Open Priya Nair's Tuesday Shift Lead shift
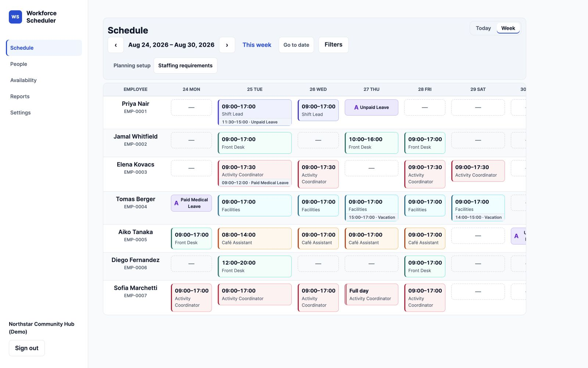The image size is (588, 368). (255, 113)
